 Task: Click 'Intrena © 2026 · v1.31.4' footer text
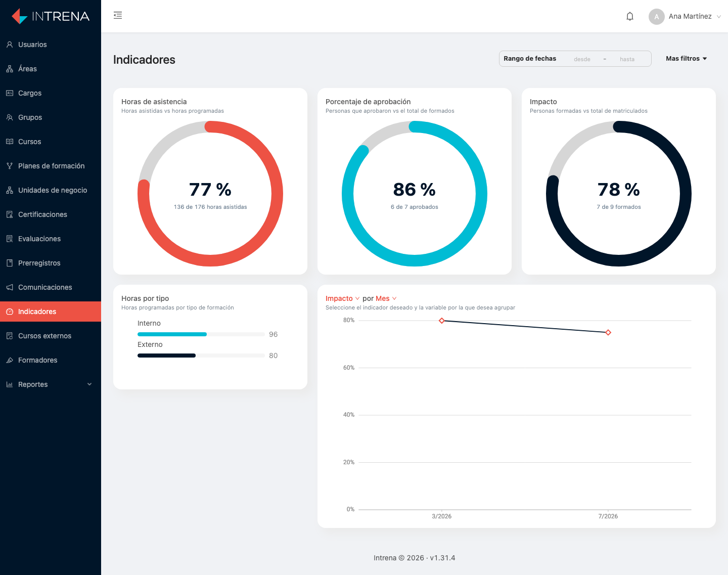tap(415, 558)
